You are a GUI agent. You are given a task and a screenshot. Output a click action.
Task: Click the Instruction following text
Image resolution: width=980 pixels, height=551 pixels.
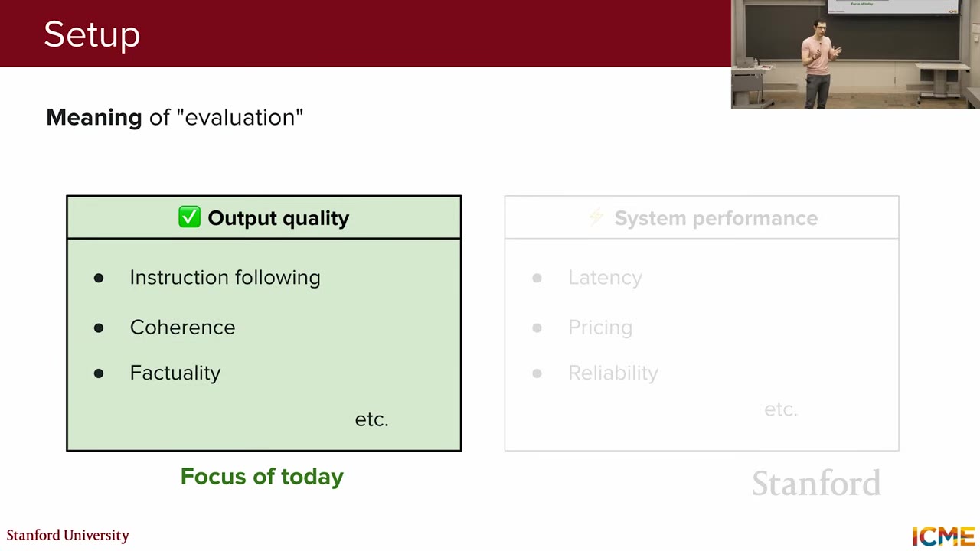(225, 277)
